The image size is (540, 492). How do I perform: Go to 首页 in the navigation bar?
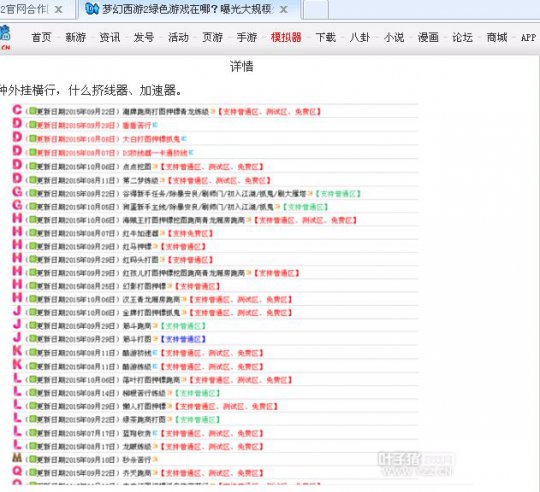click(x=41, y=37)
